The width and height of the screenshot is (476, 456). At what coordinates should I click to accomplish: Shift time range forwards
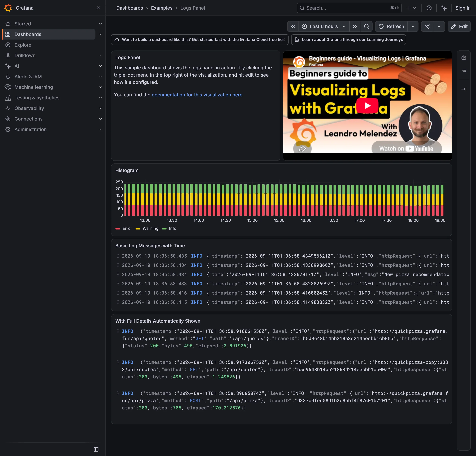355,26
